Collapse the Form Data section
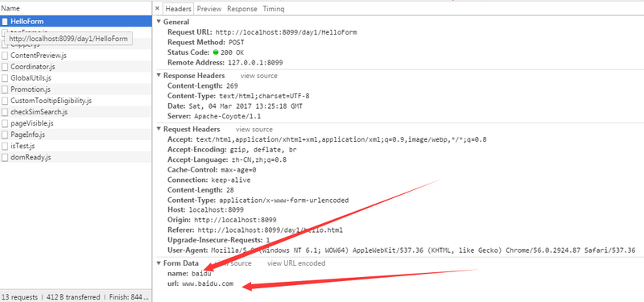The height and width of the screenshot is (302, 644). [x=159, y=263]
